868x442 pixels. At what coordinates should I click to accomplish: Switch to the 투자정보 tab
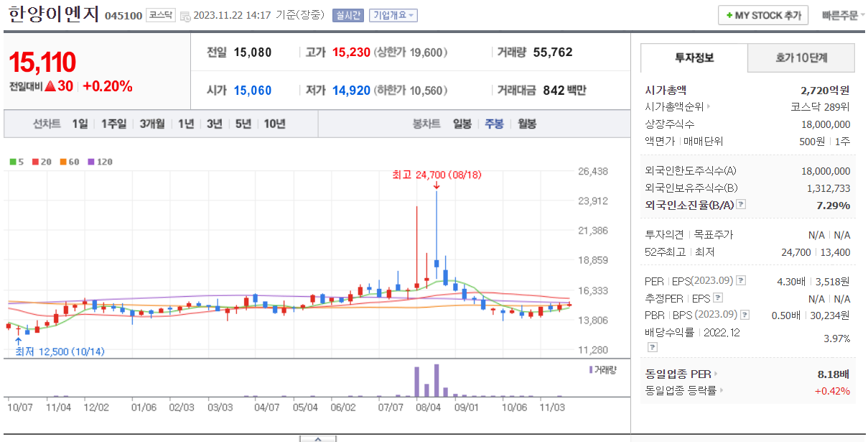click(694, 57)
